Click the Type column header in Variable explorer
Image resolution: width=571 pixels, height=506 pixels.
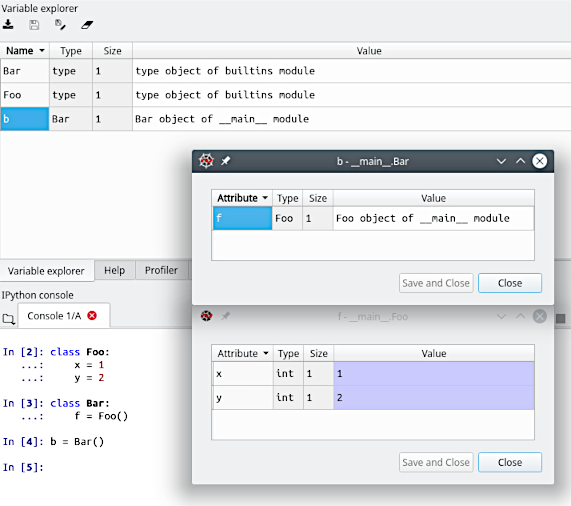click(71, 51)
